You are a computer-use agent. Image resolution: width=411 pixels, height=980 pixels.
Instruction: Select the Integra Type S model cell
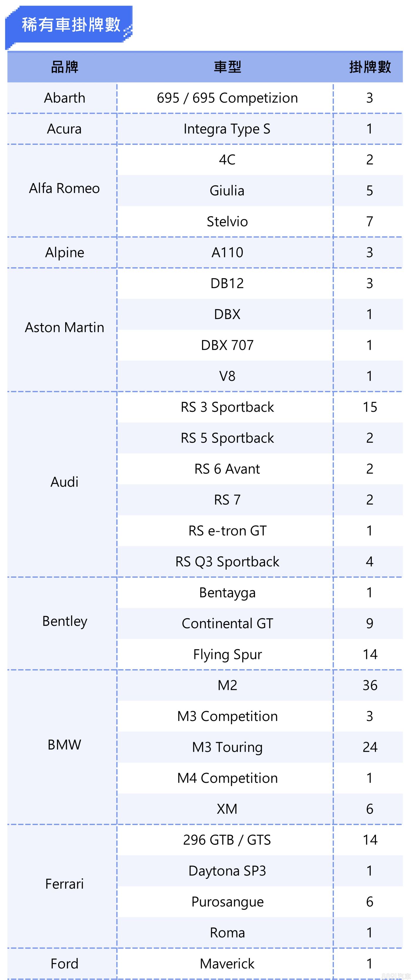click(x=227, y=129)
